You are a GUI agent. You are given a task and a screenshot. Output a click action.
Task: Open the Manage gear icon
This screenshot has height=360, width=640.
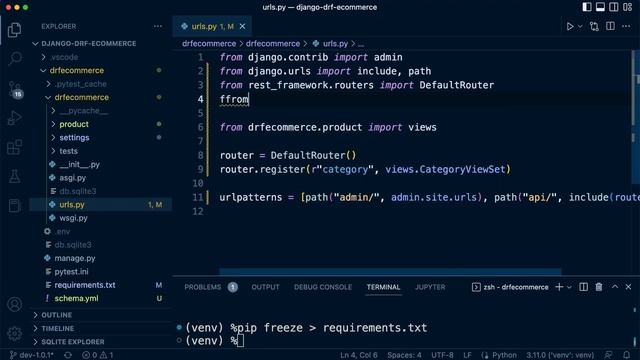[14, 333]
